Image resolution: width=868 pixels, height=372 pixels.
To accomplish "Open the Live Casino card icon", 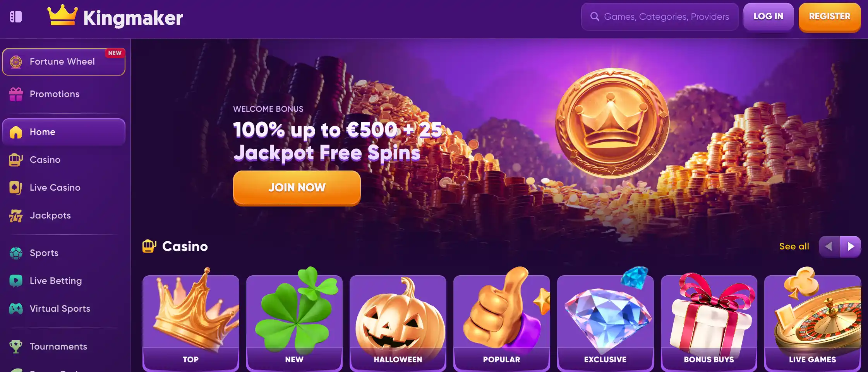I will (x=16, y=188).
